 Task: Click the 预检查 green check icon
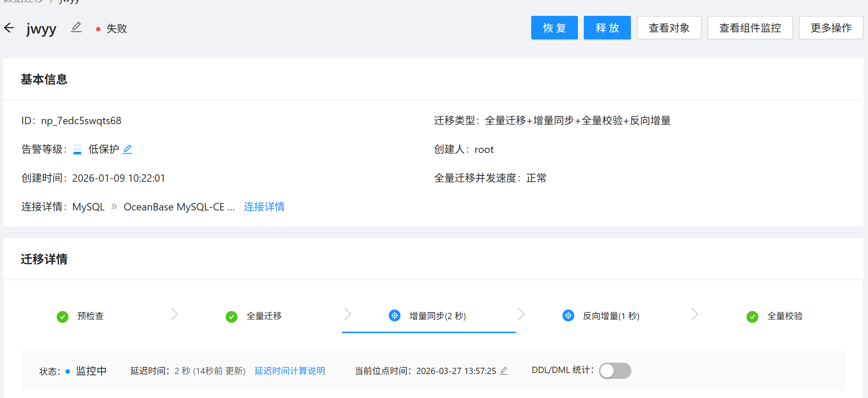[63, 316]
